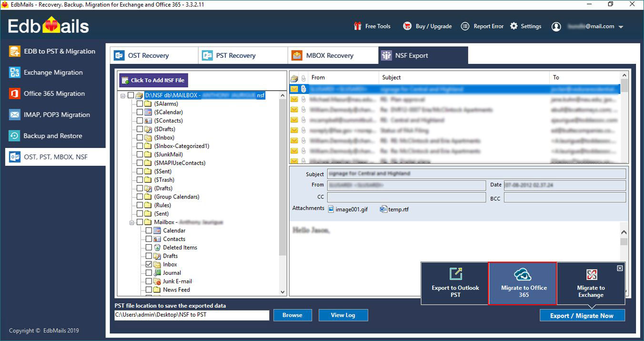644x341 pixels.
Task: Select the ($Inbox-Categorized1) tree item
Action: coord(181,146)
